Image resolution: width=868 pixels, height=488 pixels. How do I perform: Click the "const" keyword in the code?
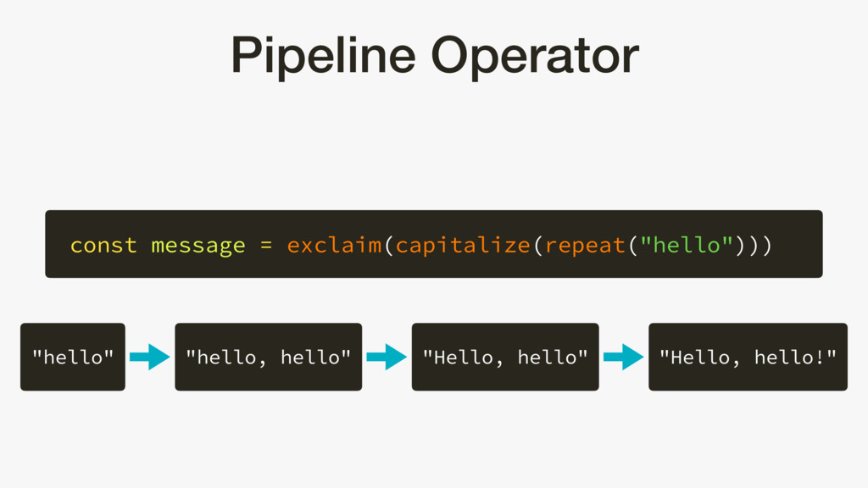(103, 246)
